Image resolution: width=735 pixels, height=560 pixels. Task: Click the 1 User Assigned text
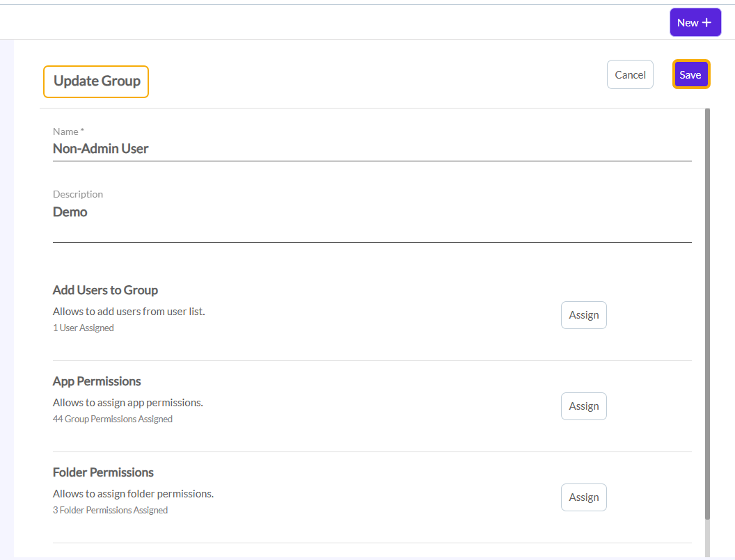coord(84,328)
